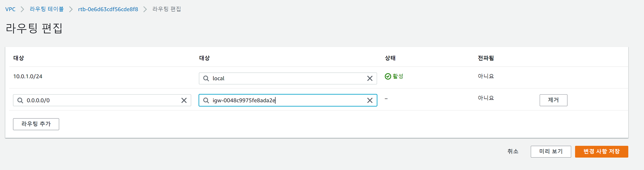Click into the 0.0.0.0/0 destination input
This screenshot has height=170, width=644.
100,100
